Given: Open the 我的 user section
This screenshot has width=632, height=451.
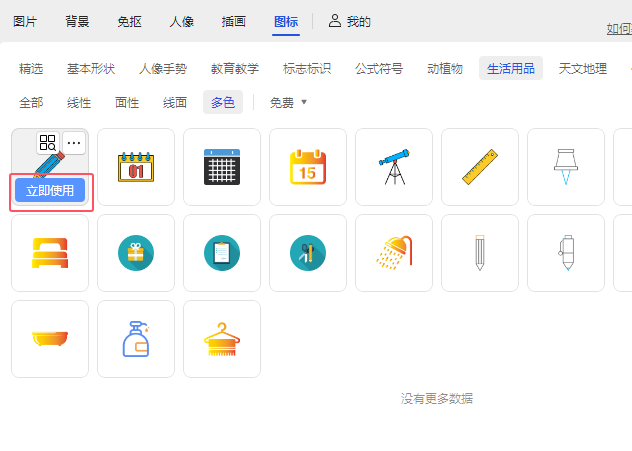Looking at the screenshot, I should pos(349,21).
